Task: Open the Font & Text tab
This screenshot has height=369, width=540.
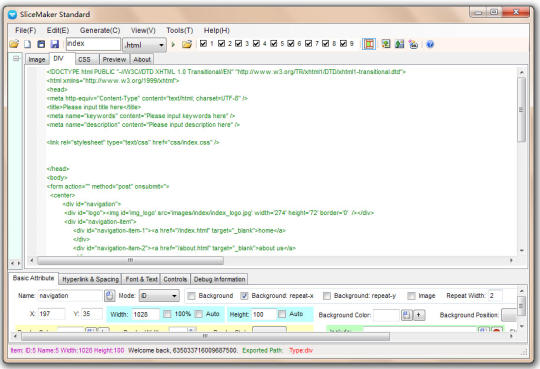Action: (141, 279)
